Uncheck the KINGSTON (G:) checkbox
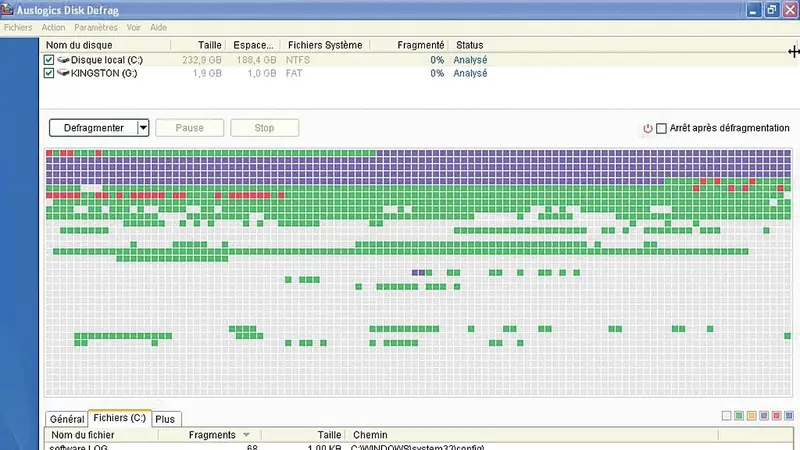 click(48, 73)
